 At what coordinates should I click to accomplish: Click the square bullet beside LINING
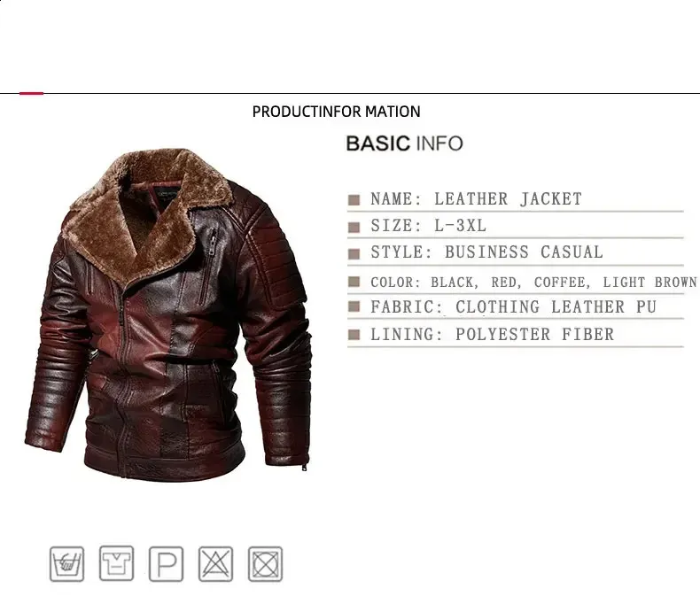tap(354, 335)
